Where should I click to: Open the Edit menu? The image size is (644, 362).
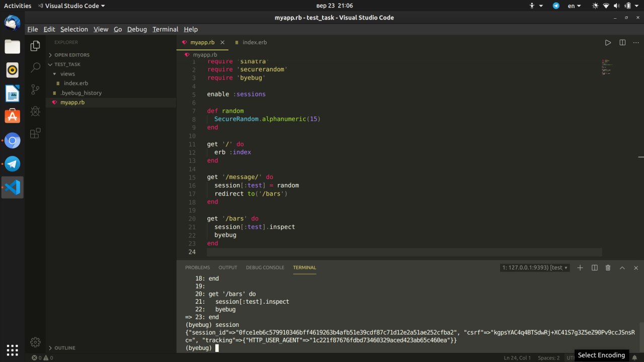tap(49, 29)
